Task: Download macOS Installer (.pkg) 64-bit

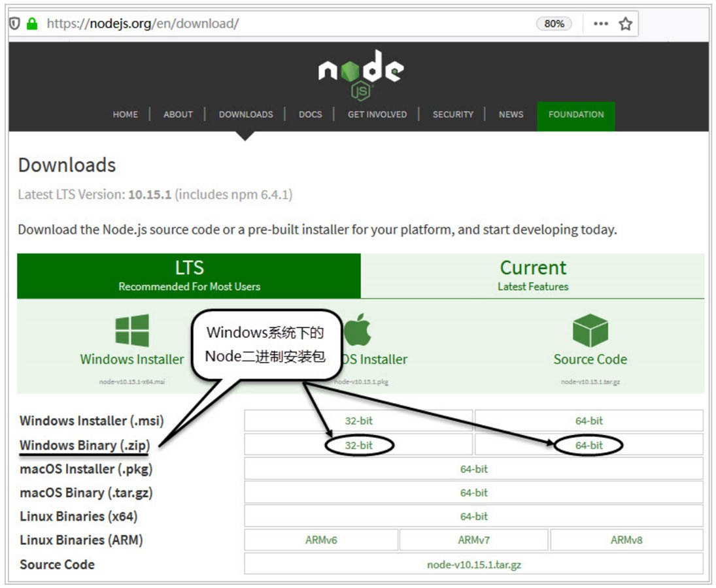Action: [x=473, y=469]
